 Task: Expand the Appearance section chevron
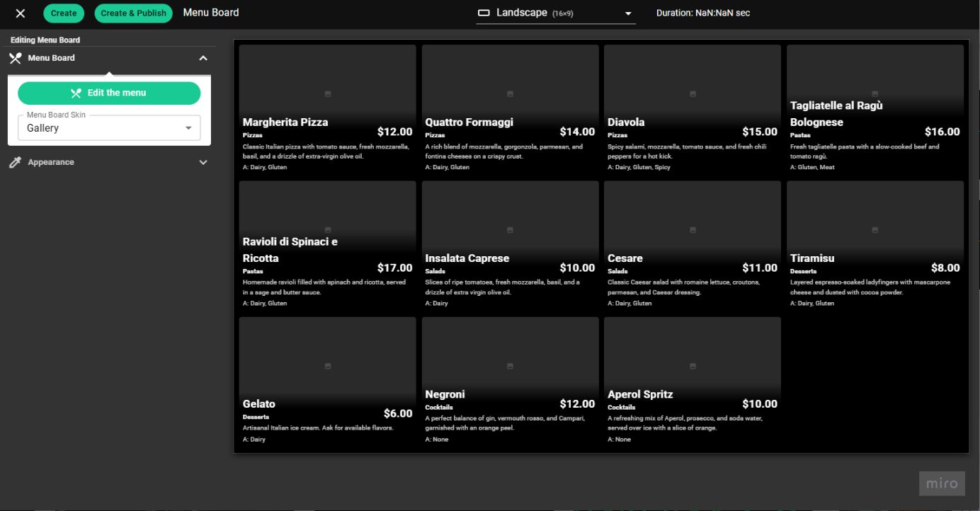203,162
